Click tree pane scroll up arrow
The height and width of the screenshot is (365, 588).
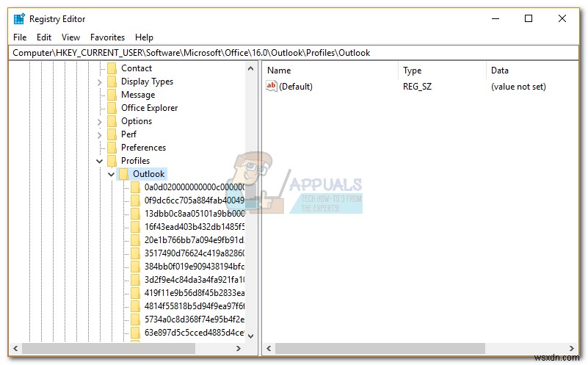pyautogui.click(x=250, y=68)
